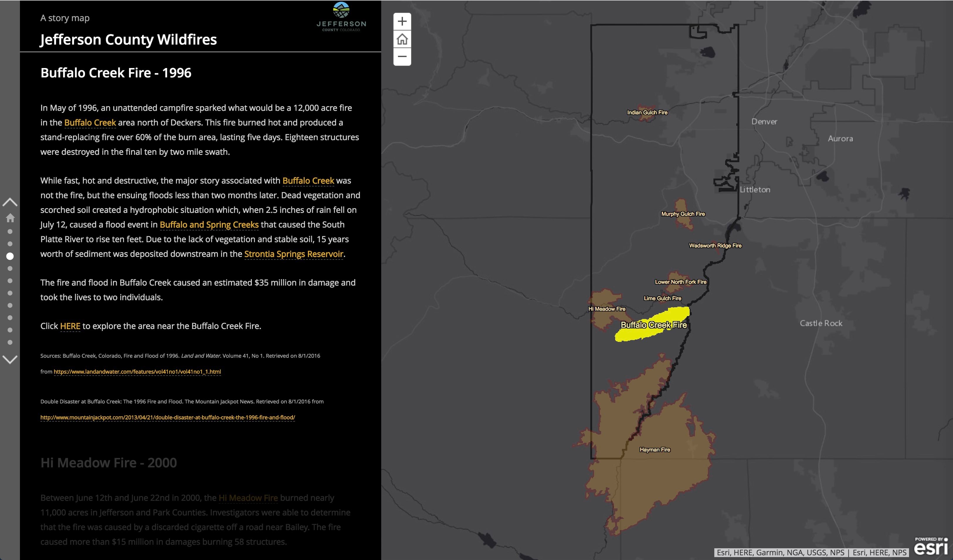This screenshot has width=953, height=560.
Task: Zoom in on the map
Action: (x=402, y=21)
